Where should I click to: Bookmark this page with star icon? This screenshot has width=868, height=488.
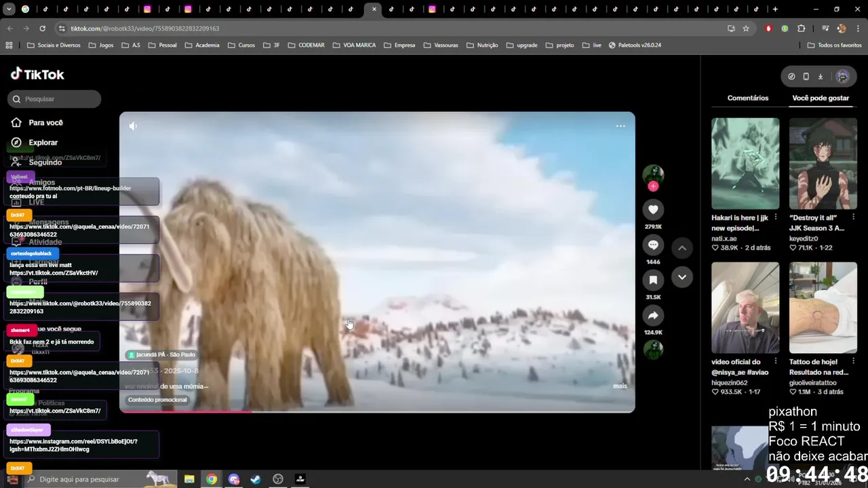tap(746, 28)
